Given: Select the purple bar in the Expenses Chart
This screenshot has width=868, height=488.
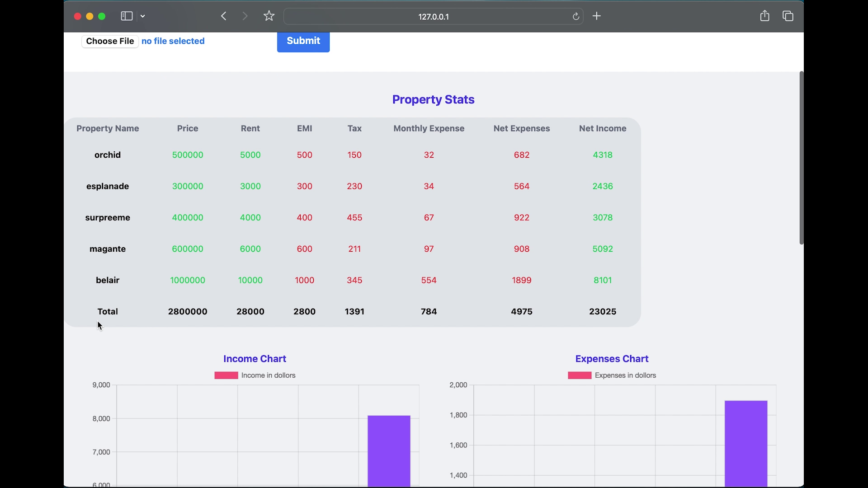Looking at the screenshot, I should click(x=745, y=443).
